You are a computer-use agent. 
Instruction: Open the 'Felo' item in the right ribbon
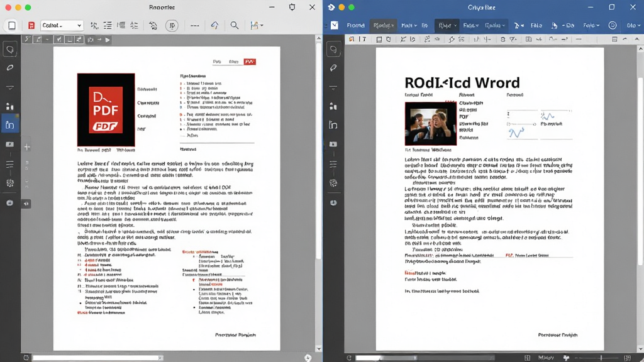(x=536, y=25)
